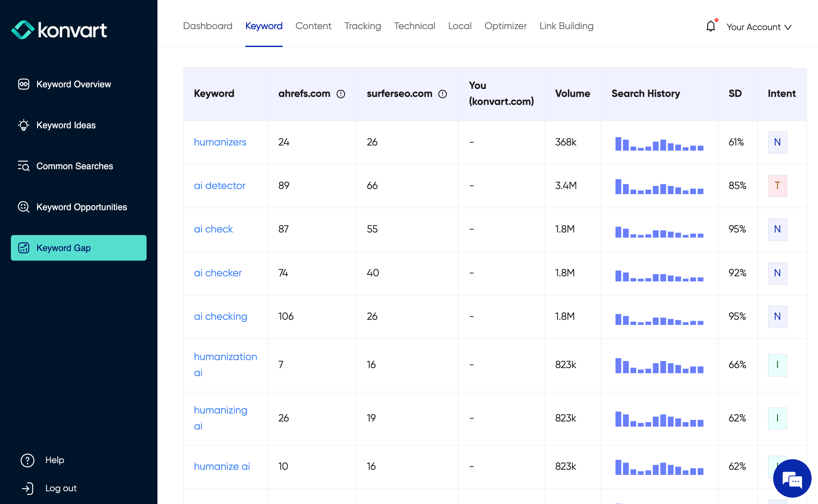Expand the Your Account dropdown

click(x=759, y=27)
